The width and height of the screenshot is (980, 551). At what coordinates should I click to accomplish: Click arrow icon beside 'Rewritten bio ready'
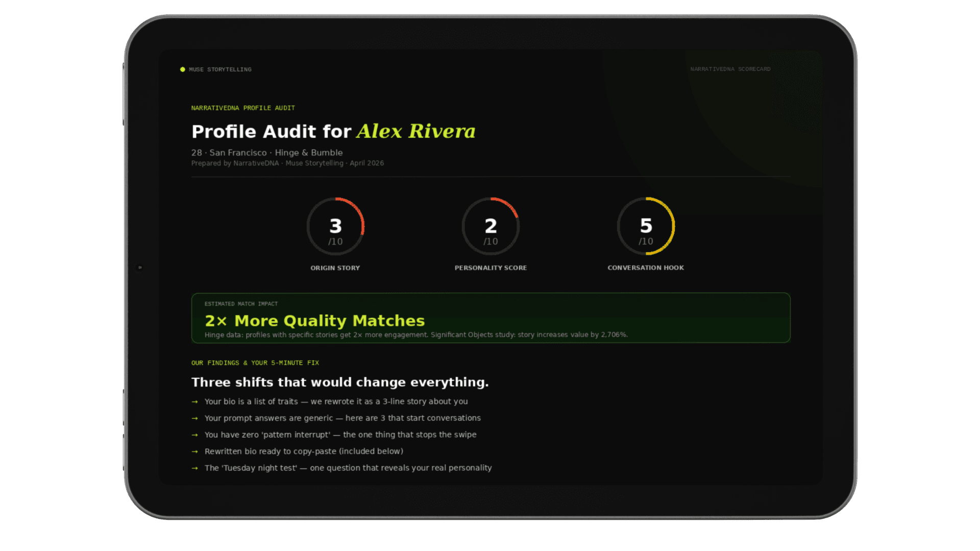coord(194,452)
